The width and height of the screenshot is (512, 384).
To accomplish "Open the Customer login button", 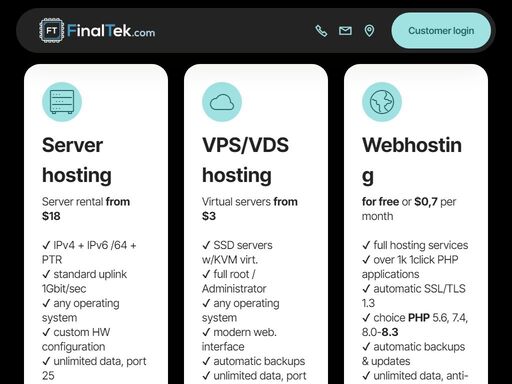I will (x=441, y=31).
